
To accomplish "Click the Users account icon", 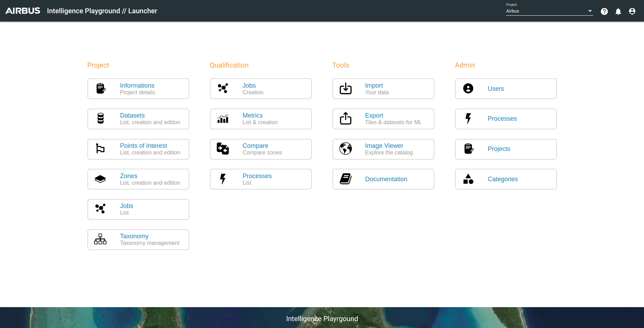I will (468, 88).
